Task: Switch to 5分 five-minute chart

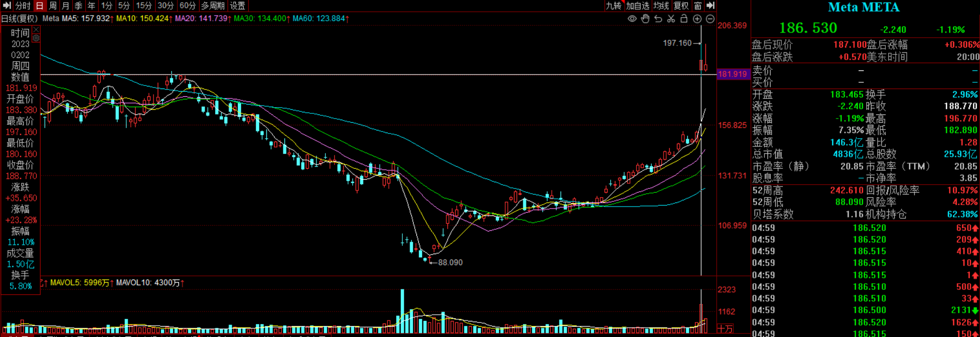Action: click(124, 6)
